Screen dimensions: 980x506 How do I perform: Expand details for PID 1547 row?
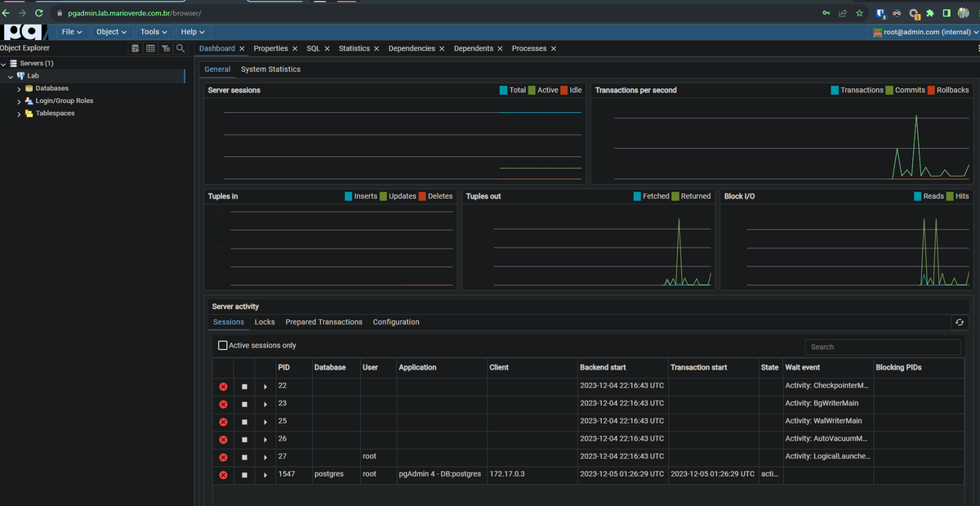click(265, 475)
